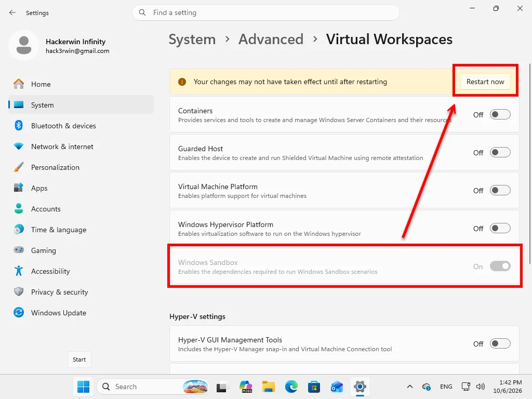Go to Accounts settings
Screen dimensions: 532x399
click(81, 209)
